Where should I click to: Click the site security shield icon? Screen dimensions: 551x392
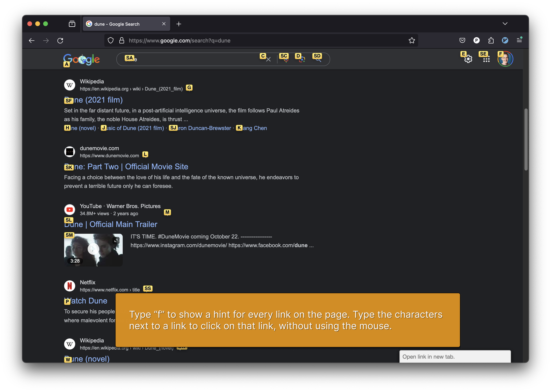point(111,41)
